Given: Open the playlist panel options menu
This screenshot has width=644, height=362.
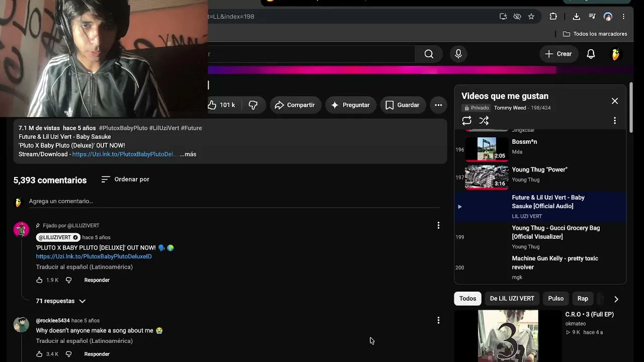Looking at the screenshot, I should (x=615, y=121).
